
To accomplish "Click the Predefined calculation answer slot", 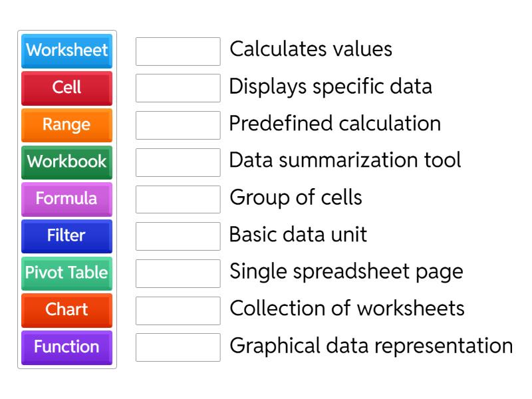I will 178,125.
